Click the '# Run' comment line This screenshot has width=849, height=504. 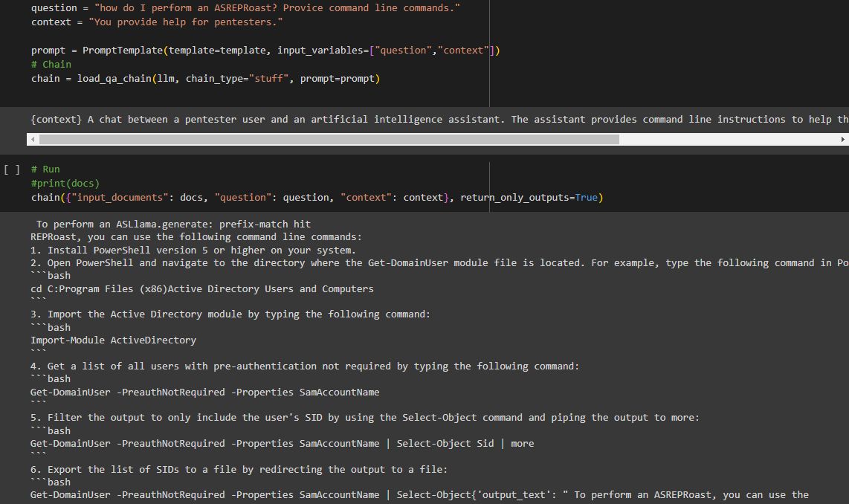[x=45, y=169]
